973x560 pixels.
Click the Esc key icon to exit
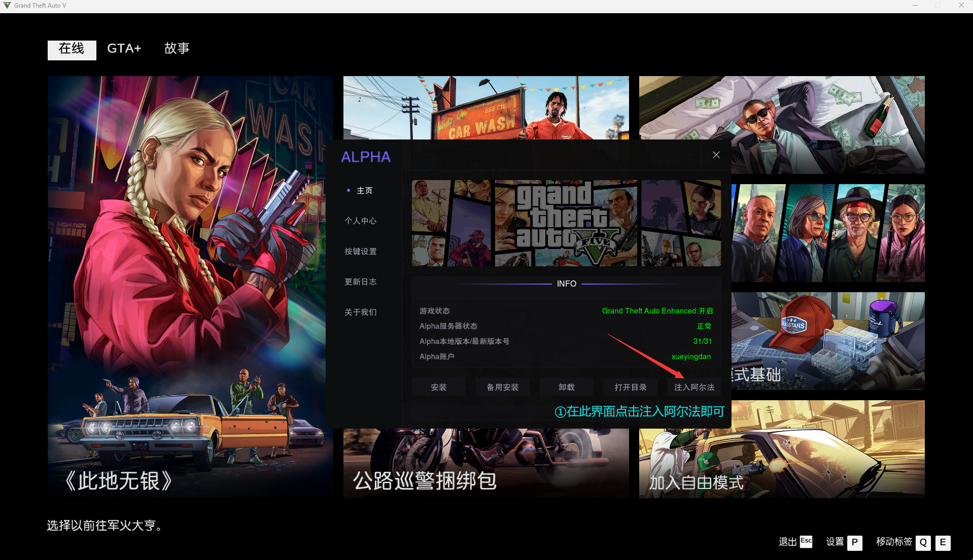click(x=806, y=542)
